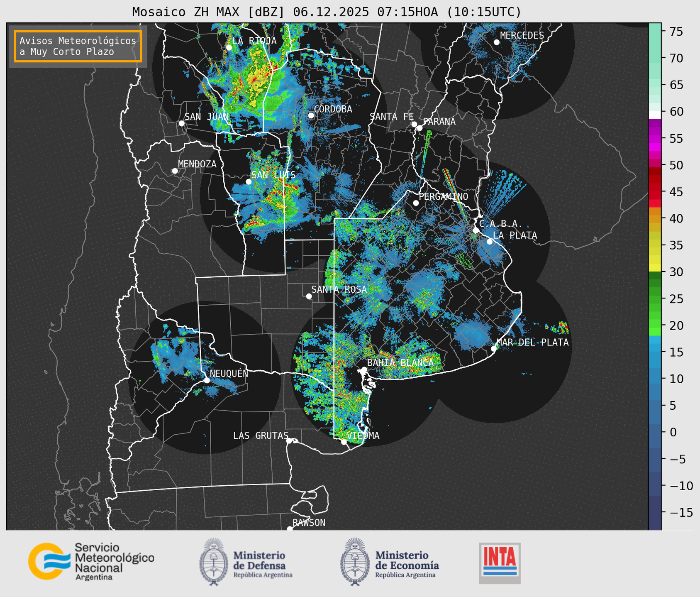Select the LA RIOJA city label
This screenshot has height=597, width=700.
click(254, 41)
